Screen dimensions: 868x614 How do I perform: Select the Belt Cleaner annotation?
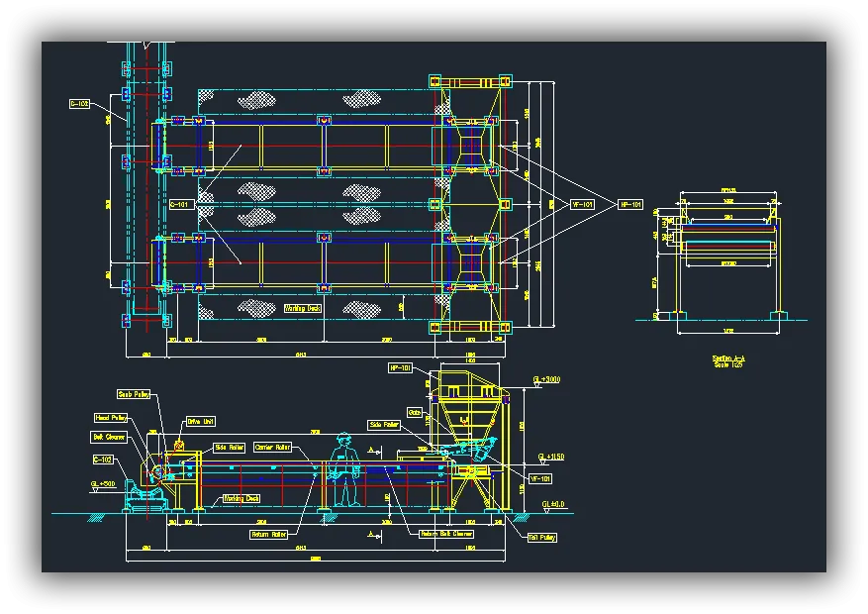coord(110,439)
